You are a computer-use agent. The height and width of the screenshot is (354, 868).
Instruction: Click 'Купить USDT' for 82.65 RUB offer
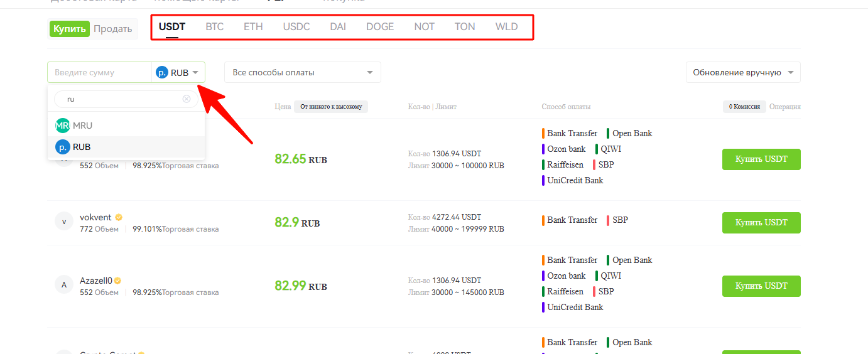click(x=761, y=159)
